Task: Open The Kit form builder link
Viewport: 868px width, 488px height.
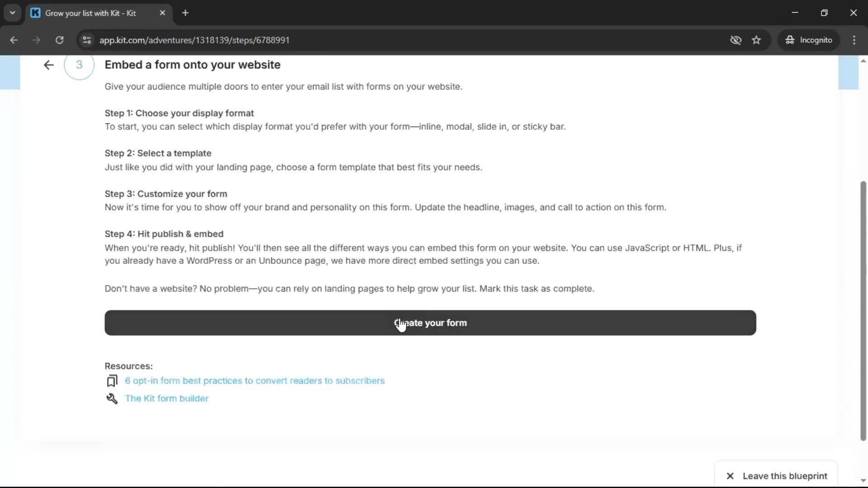Action: click(x=167, y=399)
